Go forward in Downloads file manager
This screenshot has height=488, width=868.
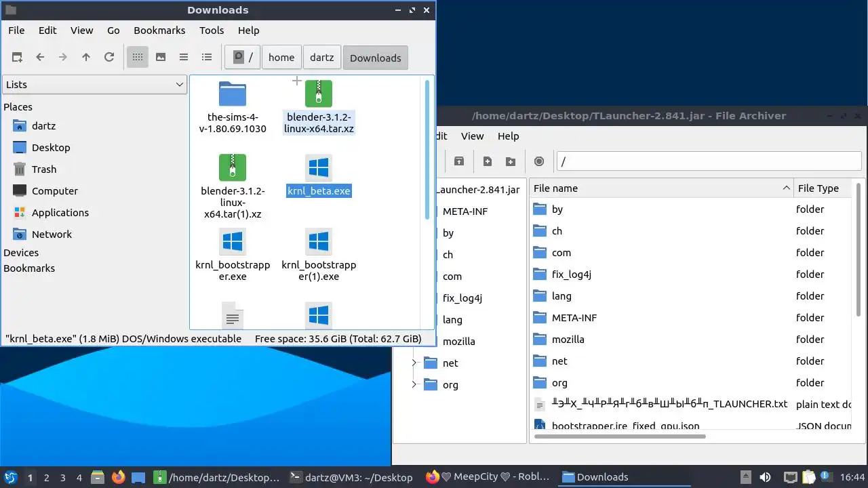[63, 58]
